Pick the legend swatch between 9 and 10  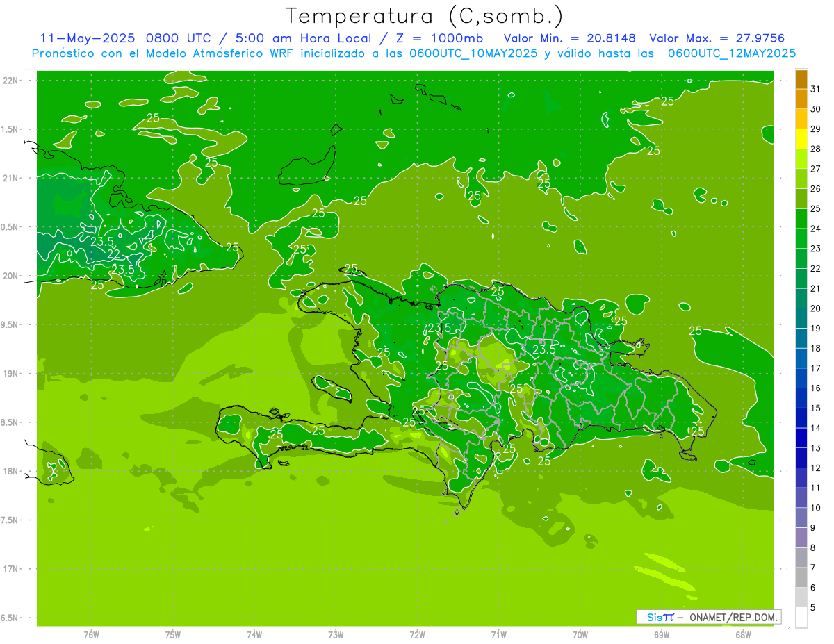[x=801, y=518]
